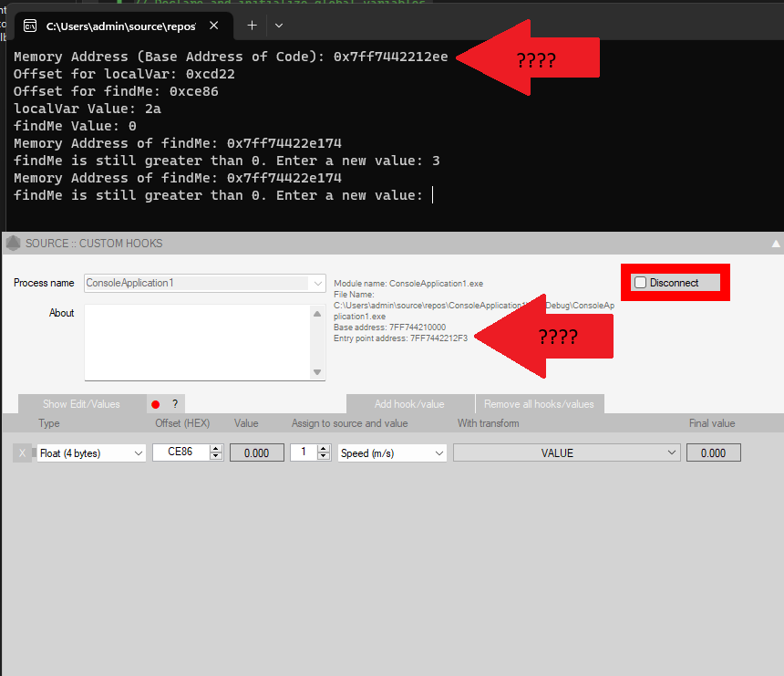Delete the hook row with the X icon

[x=24, y=452]
